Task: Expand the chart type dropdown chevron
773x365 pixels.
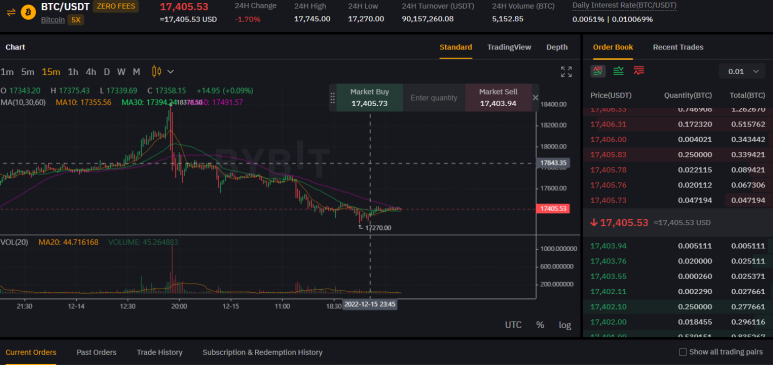Action: tap(171, 72)
